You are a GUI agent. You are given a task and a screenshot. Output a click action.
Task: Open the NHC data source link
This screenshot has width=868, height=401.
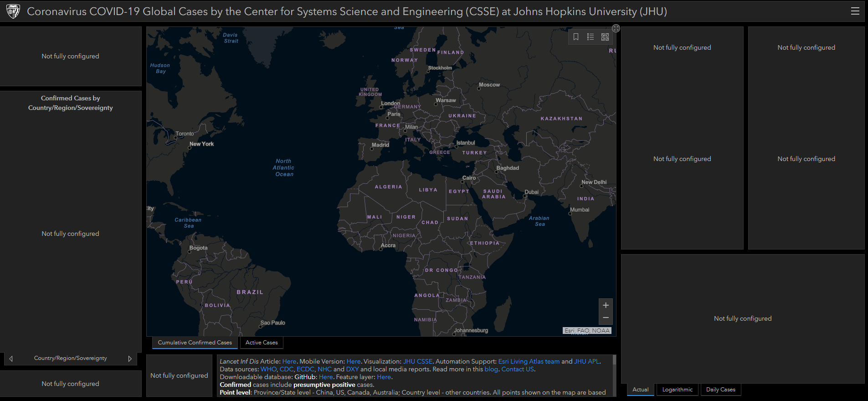pyautogui.click(x=325, y=369)
